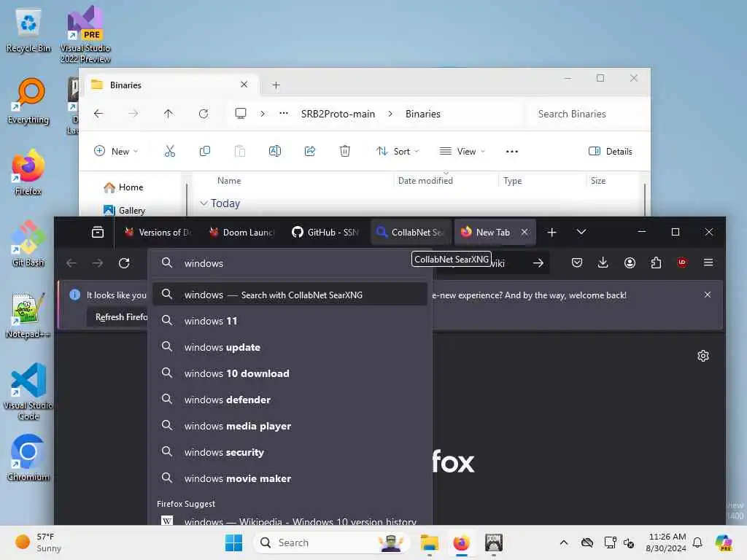Screen dimensions: 747x560
Task: Save to Pocket icon in Firefox
Action: tap(577, 262)
